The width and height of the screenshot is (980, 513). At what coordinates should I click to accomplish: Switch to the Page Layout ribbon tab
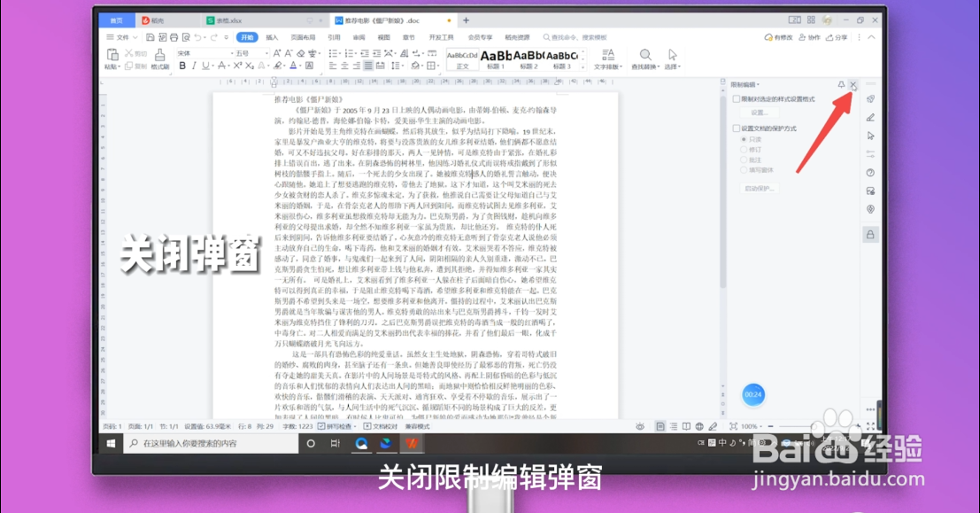pos(303,37)
